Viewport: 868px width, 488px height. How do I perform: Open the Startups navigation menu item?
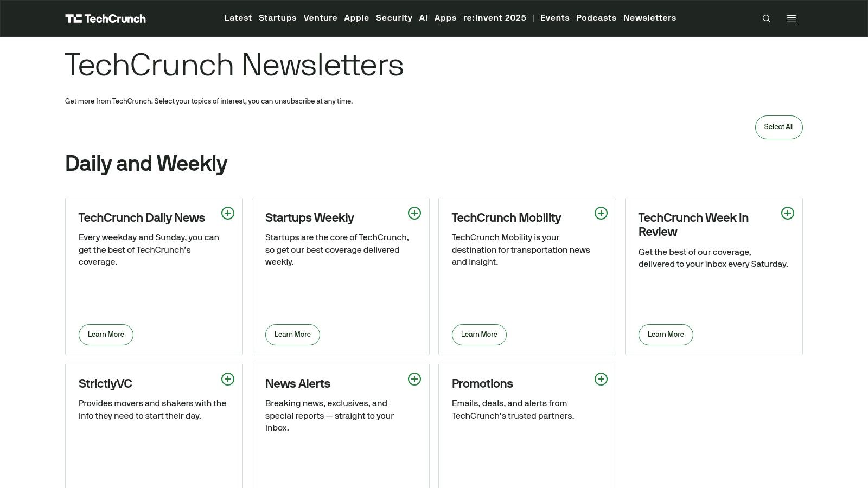(x=277, y=18)
